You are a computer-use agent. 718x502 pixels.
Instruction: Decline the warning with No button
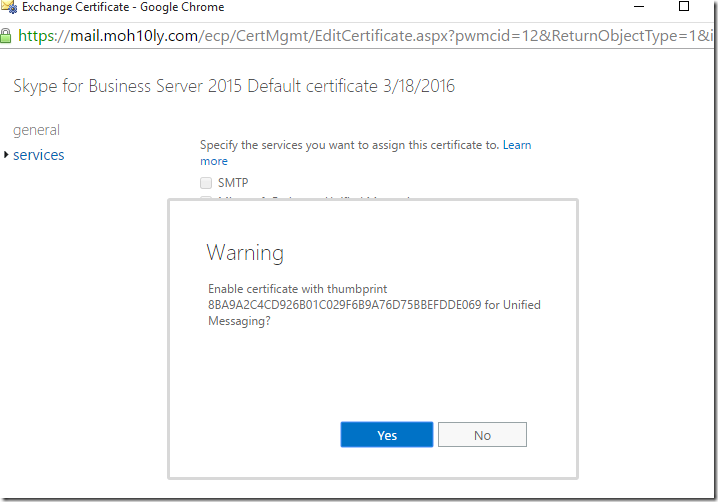[482, 434]
